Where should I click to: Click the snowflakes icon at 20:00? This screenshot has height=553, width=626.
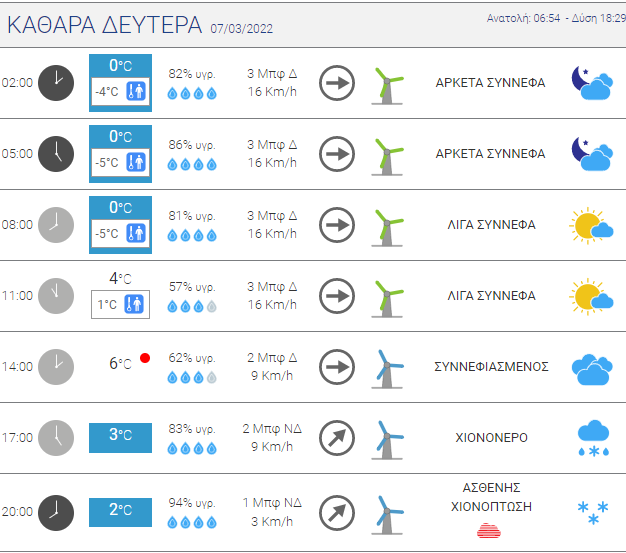click(x=593, y=512)
